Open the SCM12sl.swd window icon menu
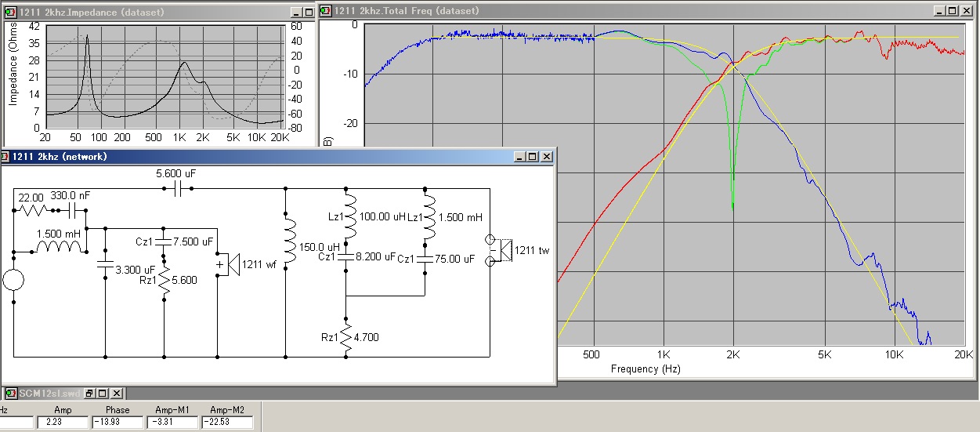This screenshot has height=432, width=980. pyautogui.click(x=10, y=393)
